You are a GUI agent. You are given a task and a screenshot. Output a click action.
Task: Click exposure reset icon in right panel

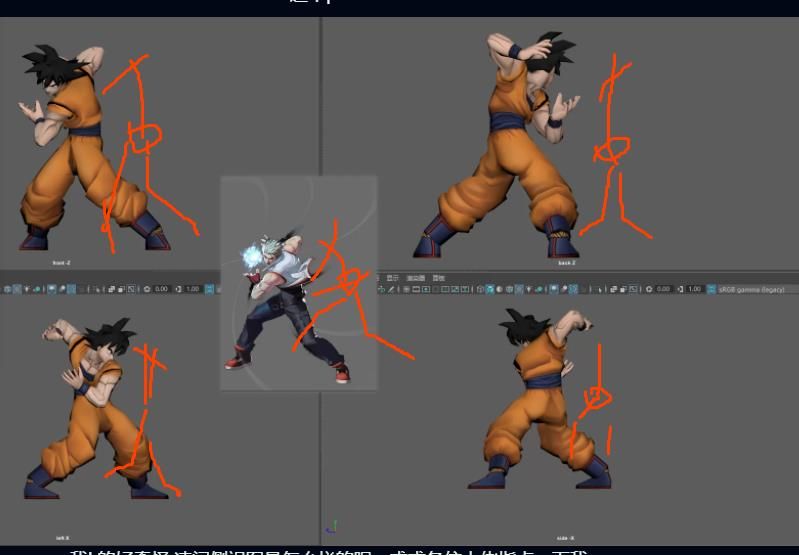pos(649,289)
